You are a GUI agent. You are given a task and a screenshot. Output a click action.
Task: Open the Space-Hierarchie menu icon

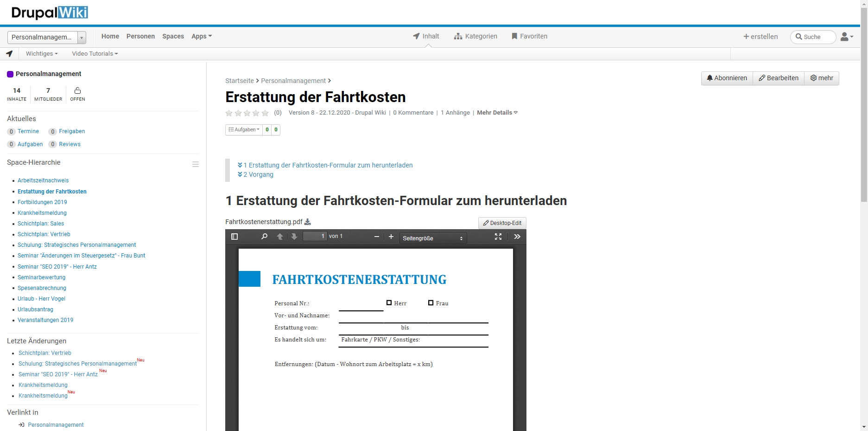click(196, 164)
